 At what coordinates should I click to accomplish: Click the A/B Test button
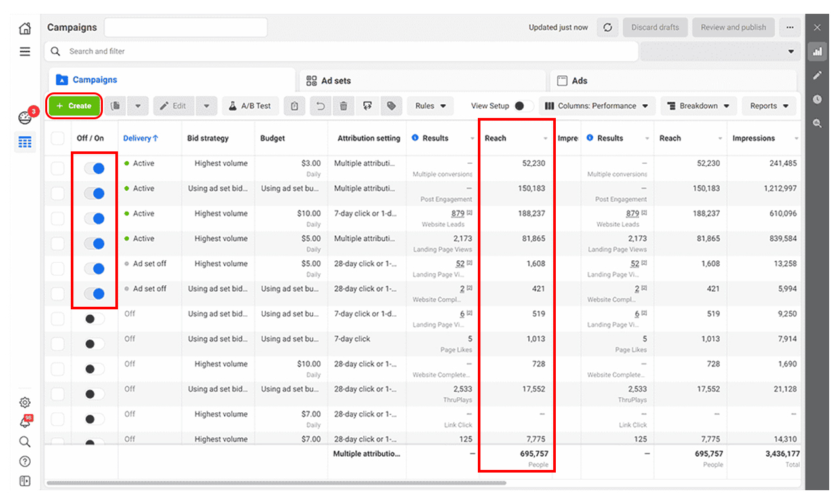pos(250,106)
